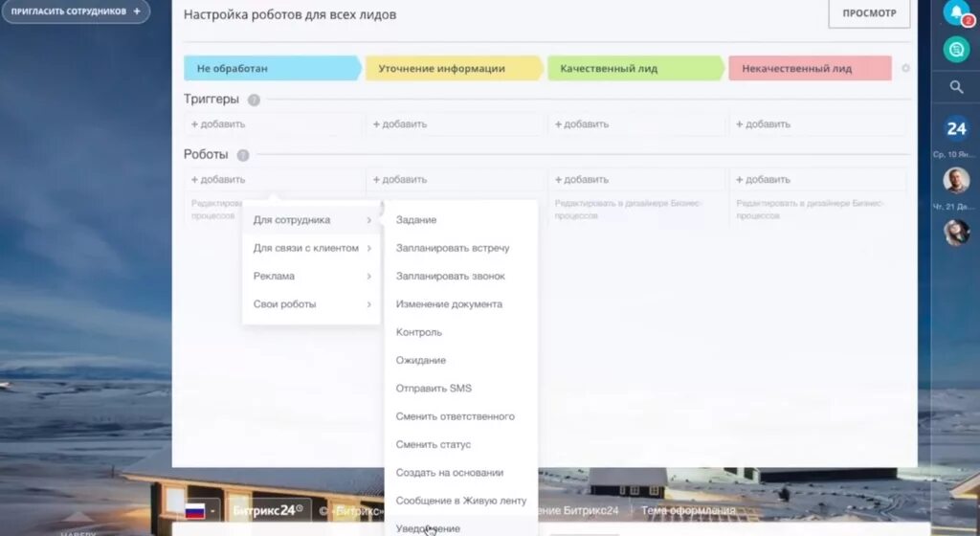Click the search magnifier icon

point(956,87)
